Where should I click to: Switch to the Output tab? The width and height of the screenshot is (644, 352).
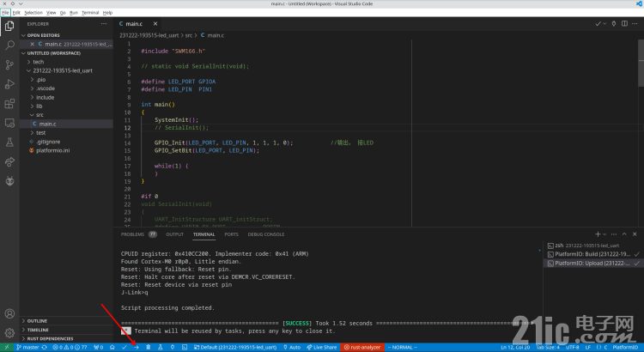click(x=174, y=234)
